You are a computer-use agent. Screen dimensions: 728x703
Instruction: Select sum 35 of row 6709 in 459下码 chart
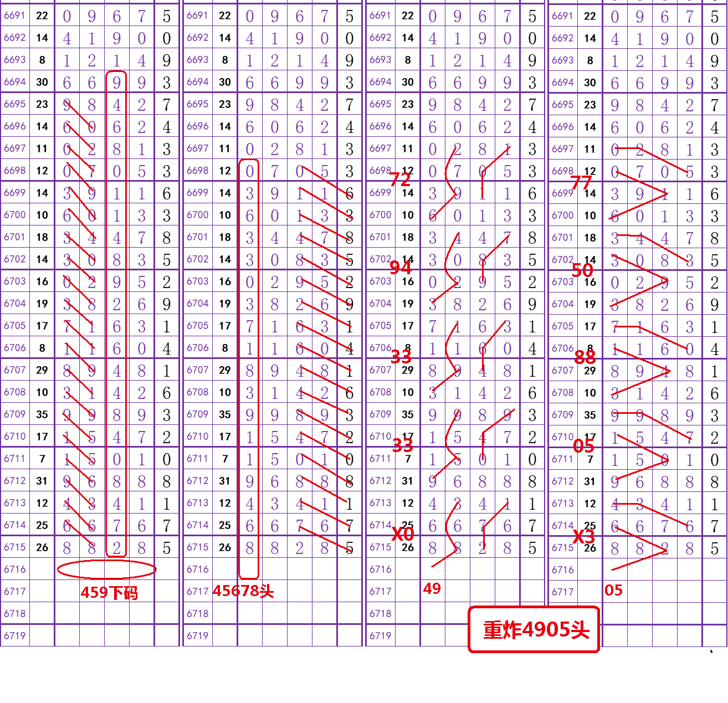point(42,414)
